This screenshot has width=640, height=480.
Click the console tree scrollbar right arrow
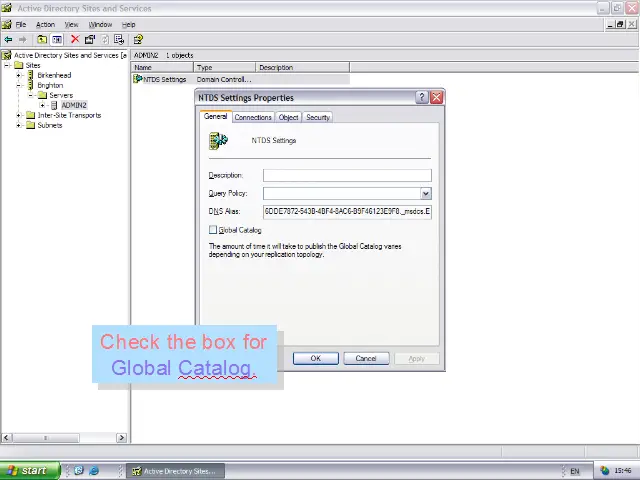[x=121, y=438]
